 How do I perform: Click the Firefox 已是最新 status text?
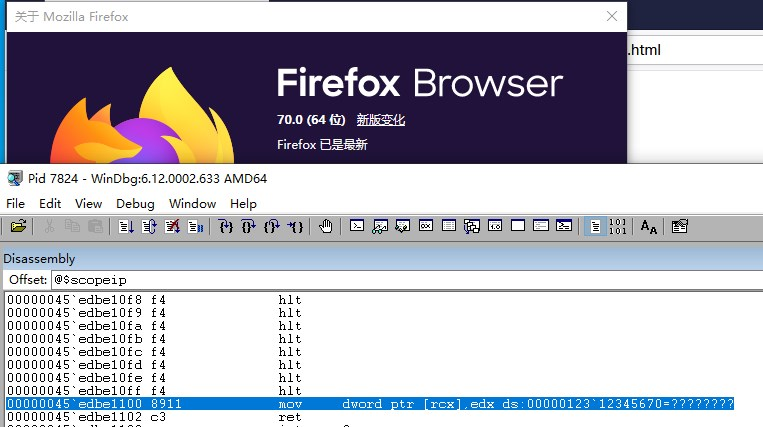pyautogui.click(x=322, y=144)
